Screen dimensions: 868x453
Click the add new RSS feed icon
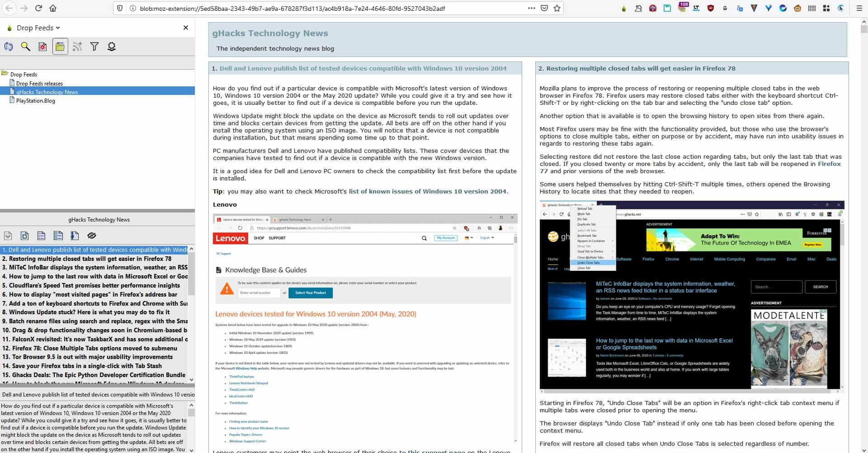pos(77,47)
